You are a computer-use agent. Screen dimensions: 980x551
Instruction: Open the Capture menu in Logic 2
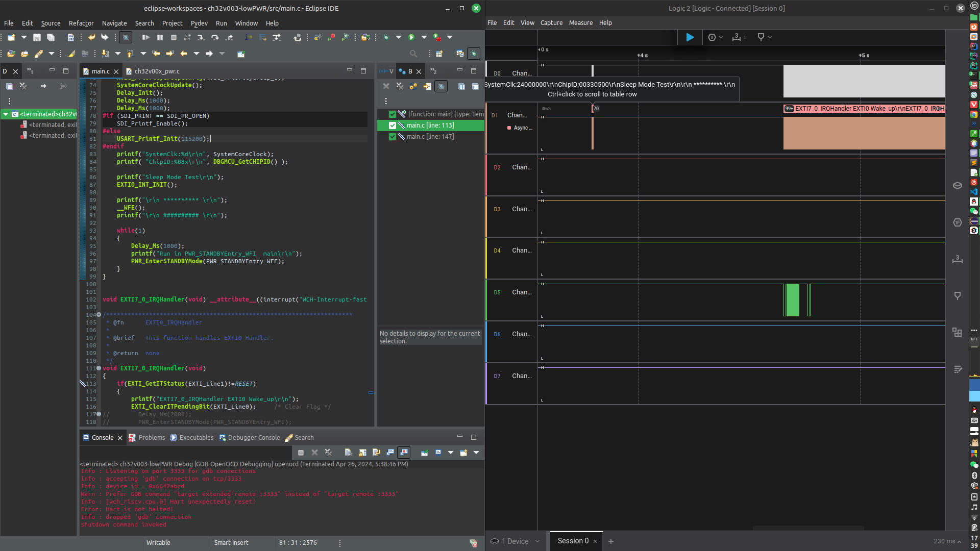tap(551, 23)
